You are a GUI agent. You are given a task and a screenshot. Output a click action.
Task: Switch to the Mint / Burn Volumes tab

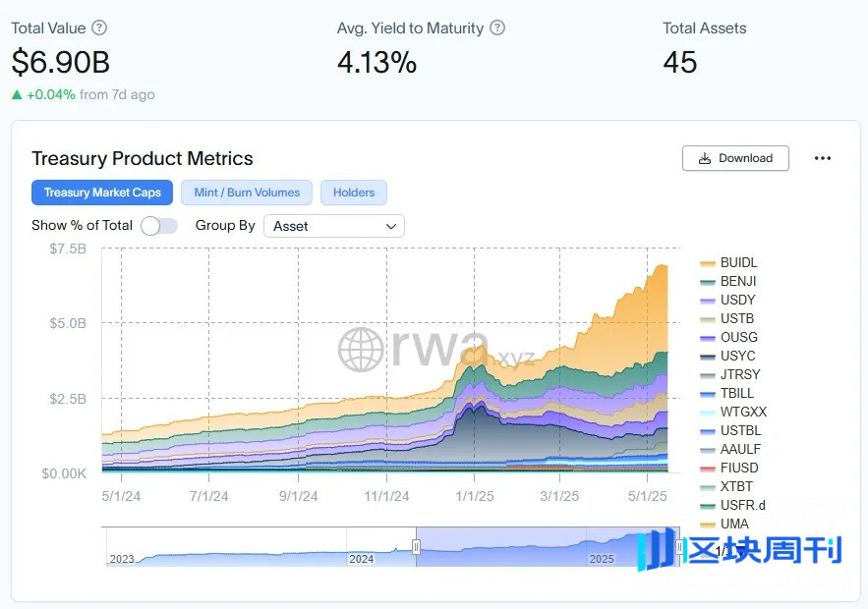tap(247, 193)
